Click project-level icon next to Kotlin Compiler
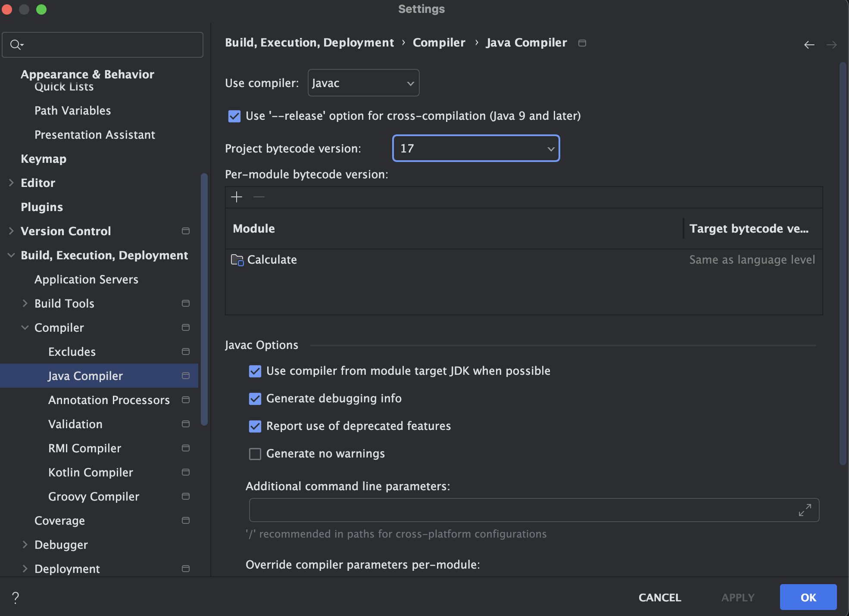The image size is (849, 616). click(186, 472)
